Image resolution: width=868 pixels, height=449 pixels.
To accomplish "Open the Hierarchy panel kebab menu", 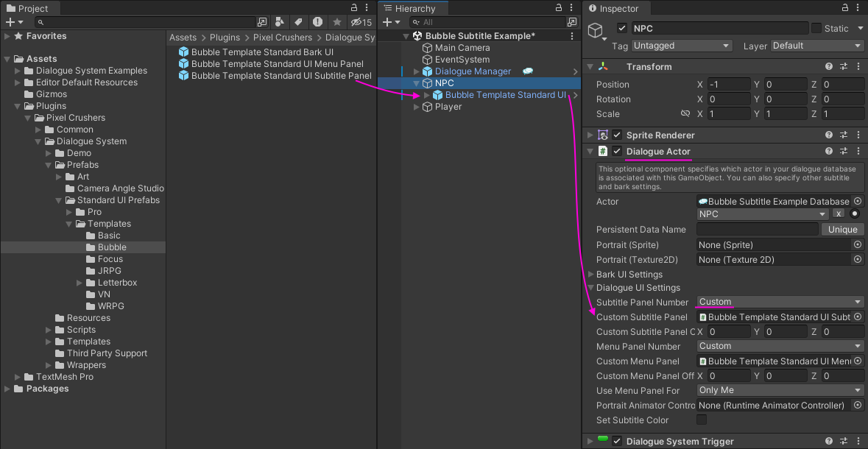I will tap(572, 8).
